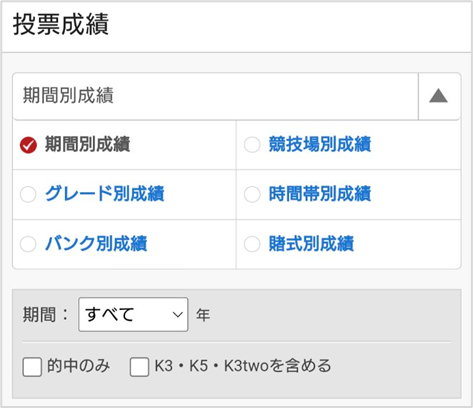Image resolution: width=473 pixels, height=408 pixels.
Task: Enable the 的中のみ checkbox
Action: coord(32,367)
